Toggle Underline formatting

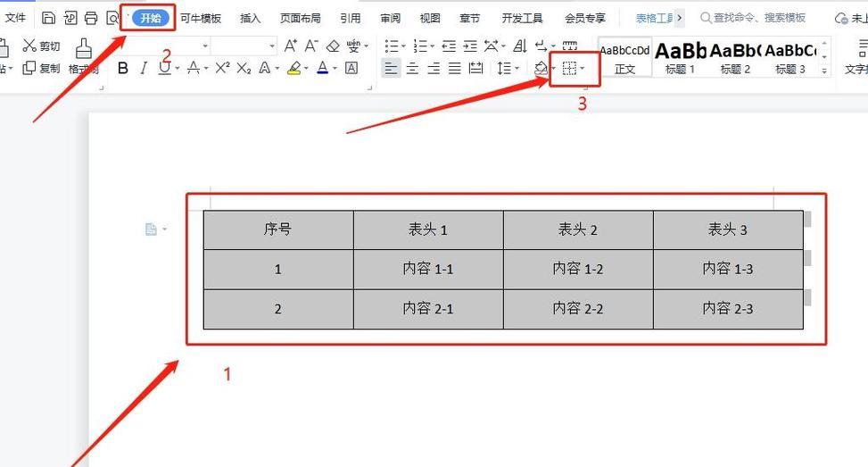coord(164,68)
